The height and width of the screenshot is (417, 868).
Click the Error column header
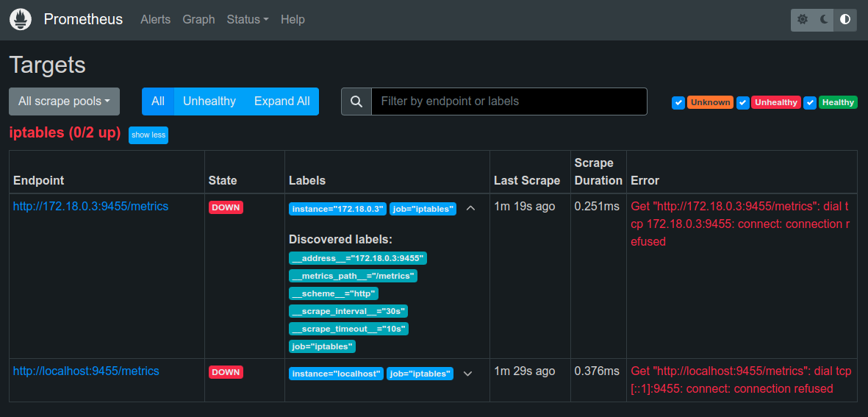click(645, 180)
